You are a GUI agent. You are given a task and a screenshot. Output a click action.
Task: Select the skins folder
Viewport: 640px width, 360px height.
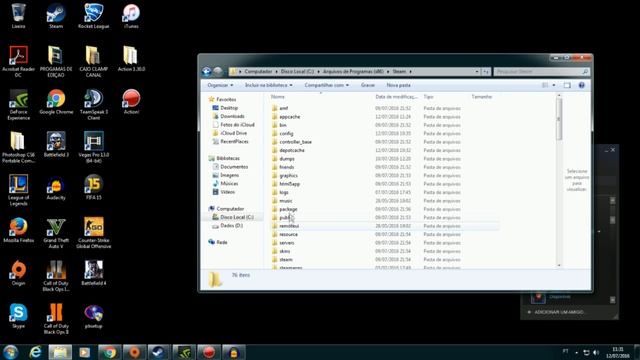(284, 251)
